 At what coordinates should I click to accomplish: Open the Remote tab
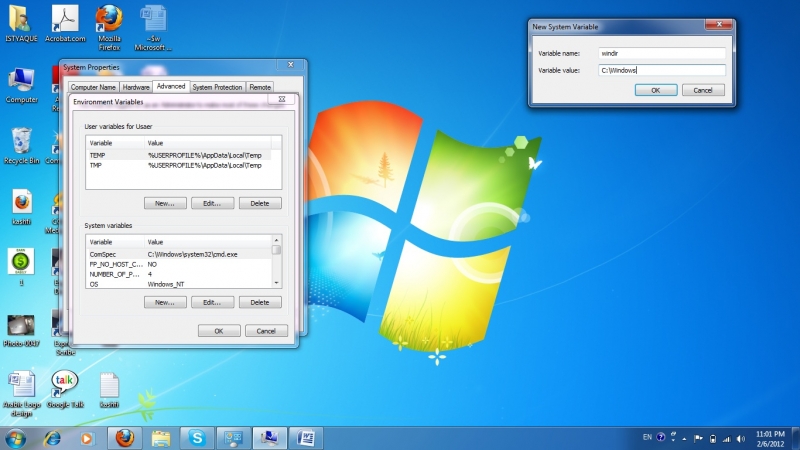[260, 87]
